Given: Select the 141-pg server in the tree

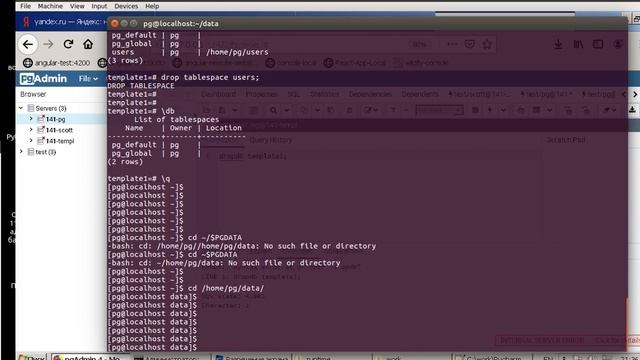Looking at the screenshot, I should [x=56, y=119].
